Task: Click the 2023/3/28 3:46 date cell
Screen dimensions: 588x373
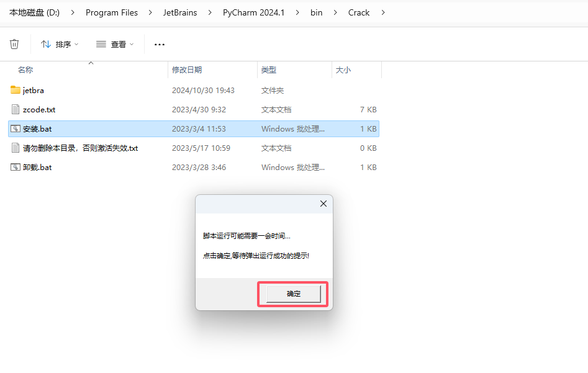Action: pos(199,167)
